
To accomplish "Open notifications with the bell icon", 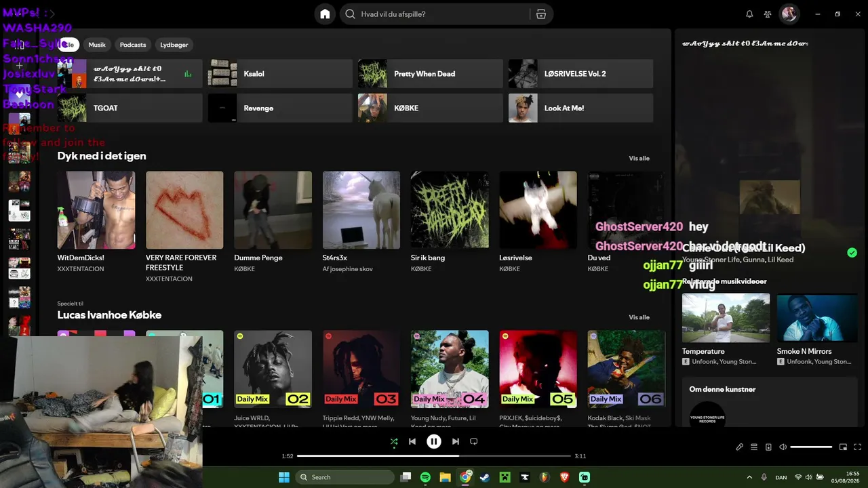I will tap(749, 14).
